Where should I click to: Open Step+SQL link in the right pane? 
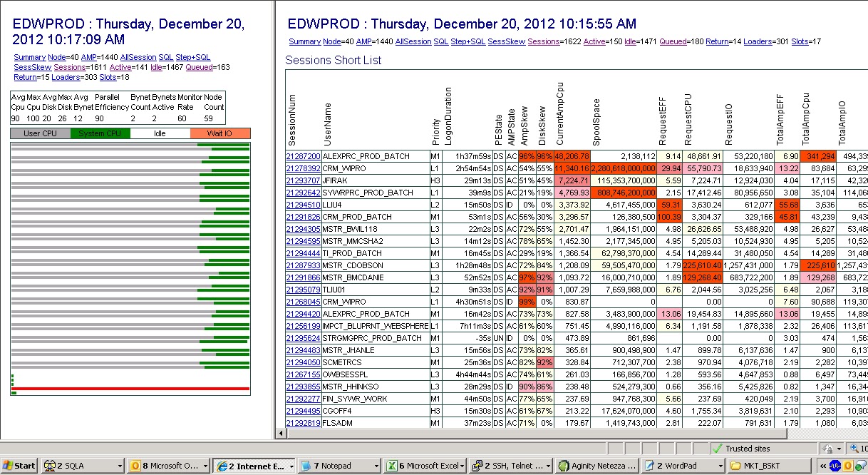[x=468, y=41]
